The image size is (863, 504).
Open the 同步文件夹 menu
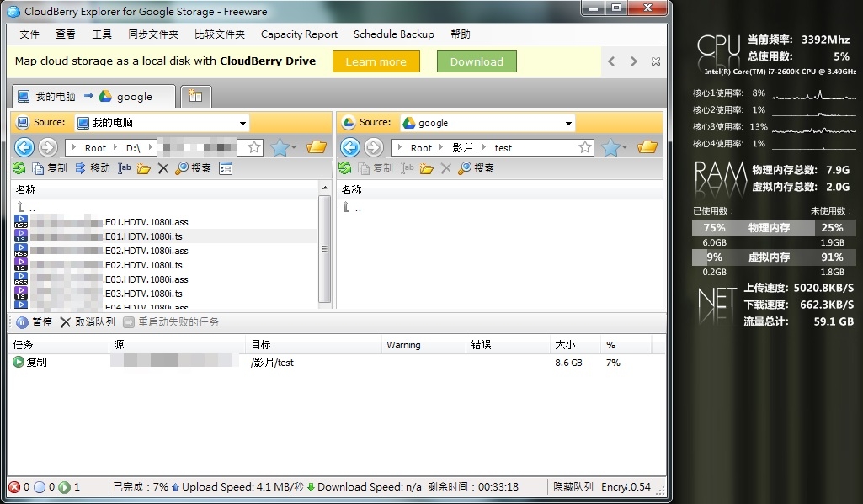click(153, 34)
